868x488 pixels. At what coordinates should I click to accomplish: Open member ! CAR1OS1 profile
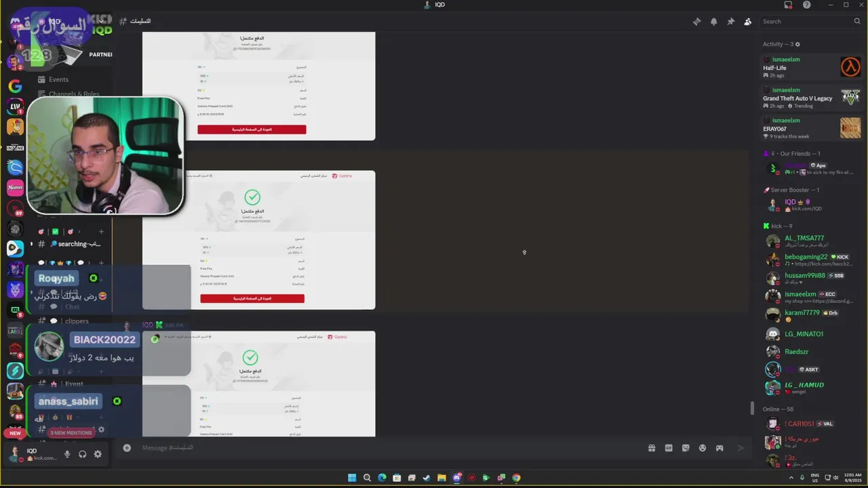click(x=811, y=424)
